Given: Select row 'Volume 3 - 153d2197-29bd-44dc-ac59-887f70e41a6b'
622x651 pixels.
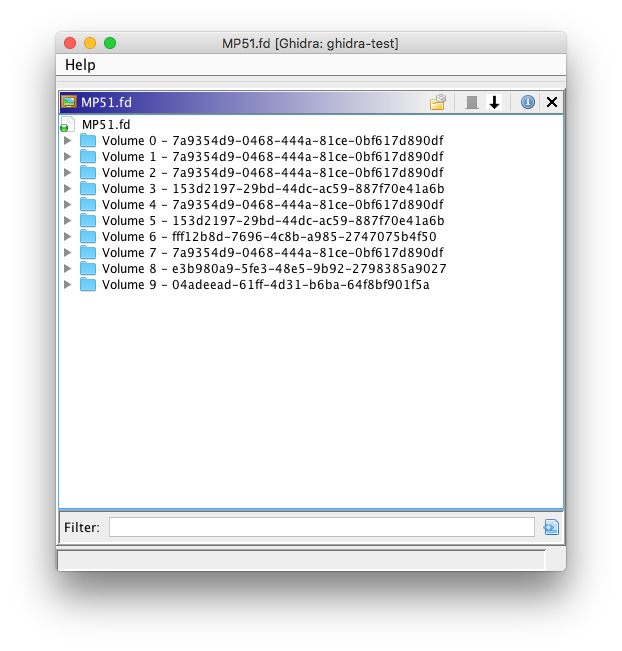Looking at the screenshot, I should pos(273,188).
